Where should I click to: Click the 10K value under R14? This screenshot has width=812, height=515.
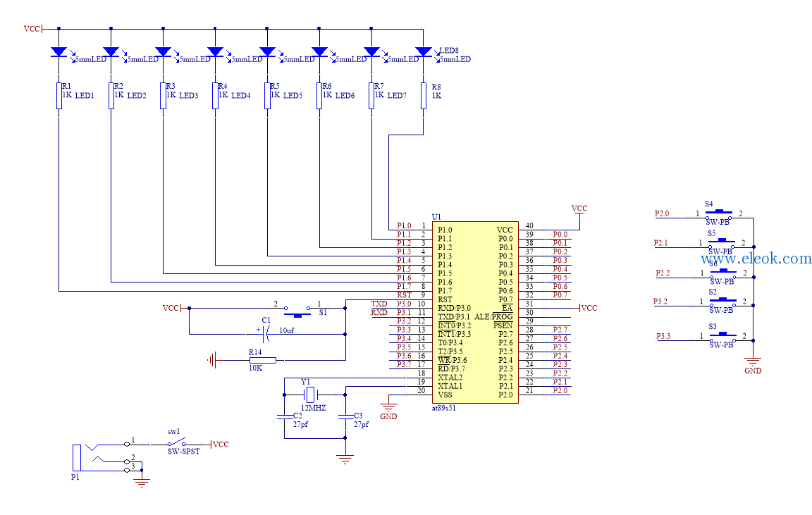(255, 368)
